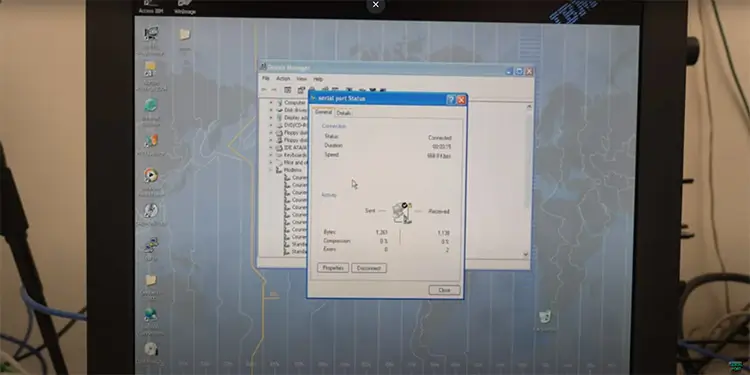
Task: Switch to the General tab
Action: click(323, 112)
